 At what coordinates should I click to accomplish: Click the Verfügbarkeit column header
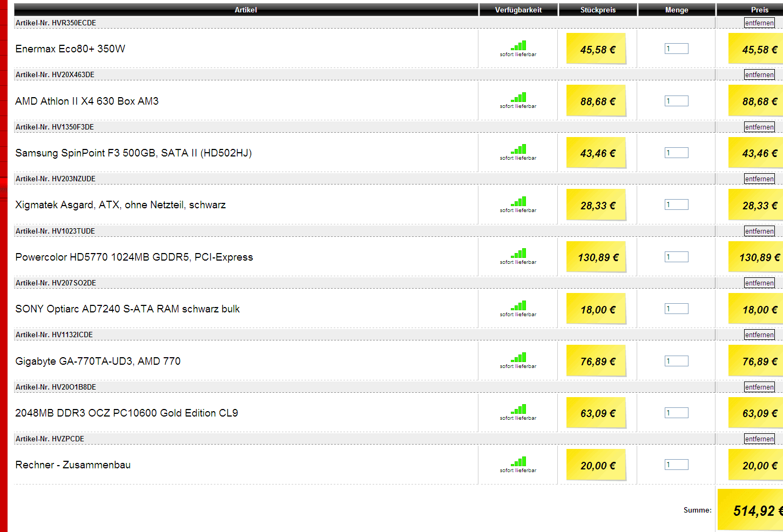tap(518, 10)
